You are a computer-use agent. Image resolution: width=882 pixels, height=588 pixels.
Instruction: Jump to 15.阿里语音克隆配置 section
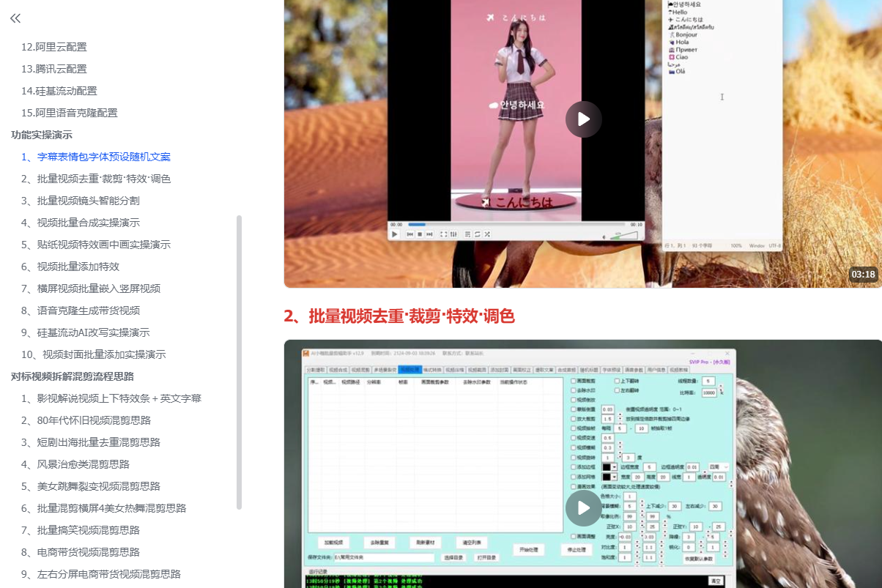[70, 113]
